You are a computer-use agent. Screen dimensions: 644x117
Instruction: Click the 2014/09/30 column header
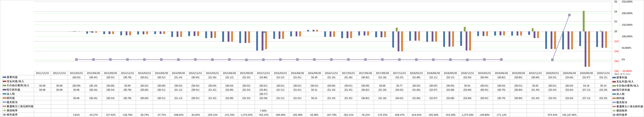(178, 73)
